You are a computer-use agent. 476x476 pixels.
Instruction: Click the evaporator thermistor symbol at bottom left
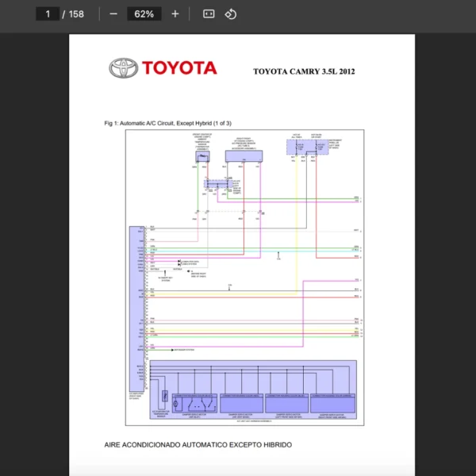(x=164, y=395)
